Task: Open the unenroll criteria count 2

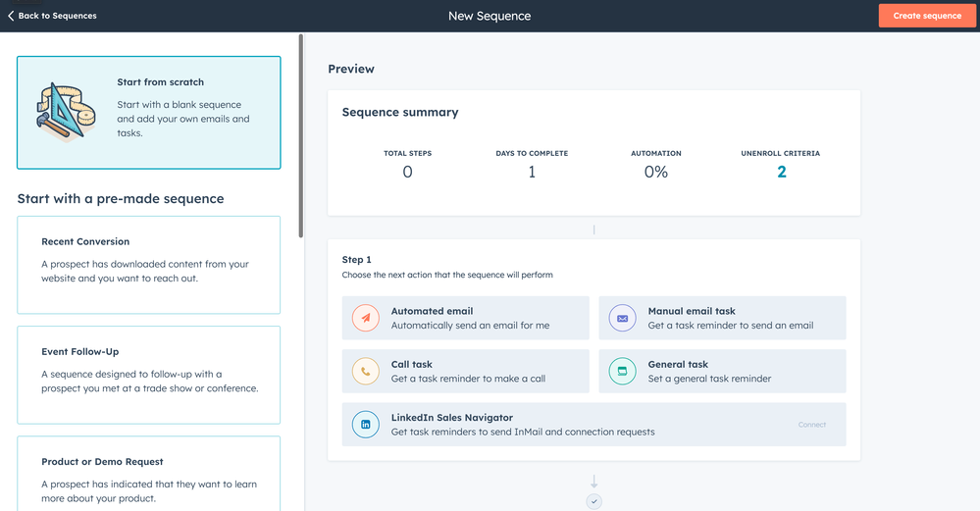Action: click(x=781, y=173)
